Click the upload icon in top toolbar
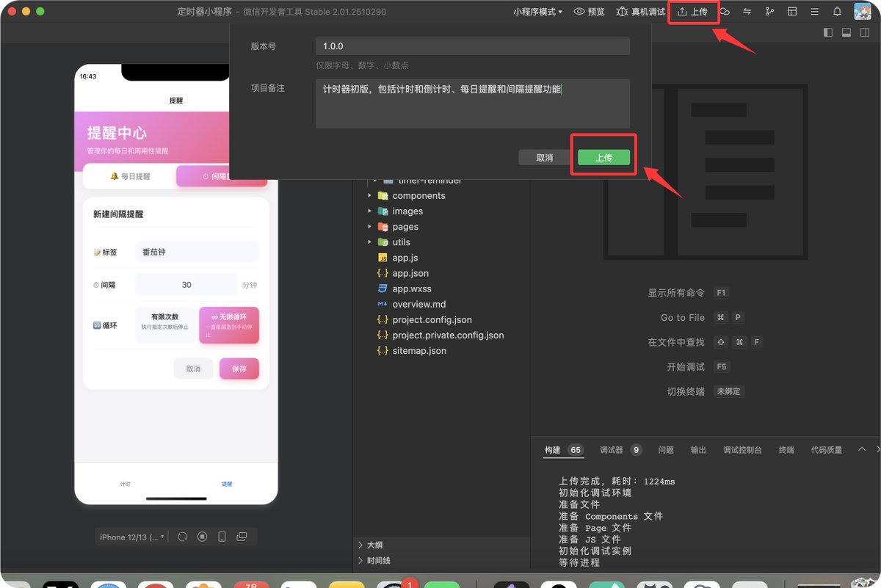 click(682, 12)
